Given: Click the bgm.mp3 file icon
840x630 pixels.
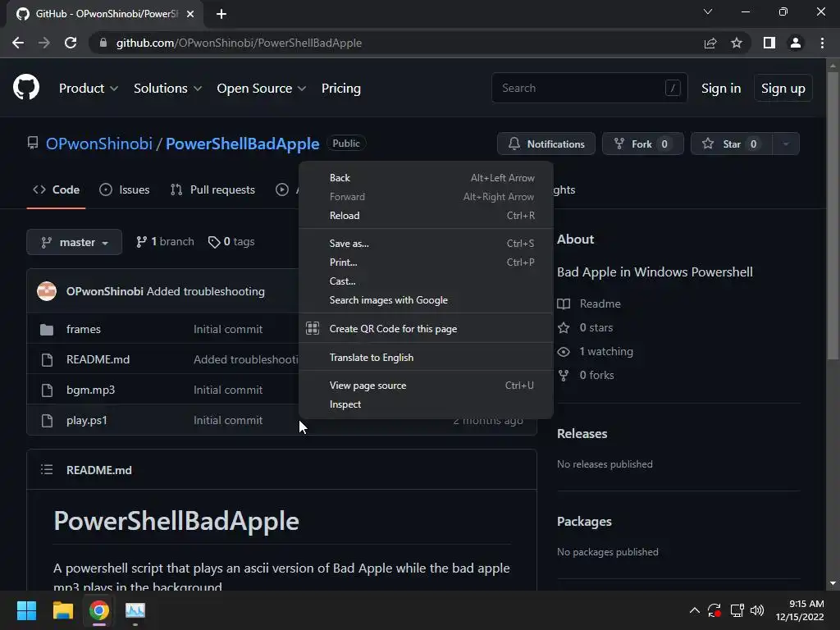Looking at the screenshot, I should coord(47,390).
